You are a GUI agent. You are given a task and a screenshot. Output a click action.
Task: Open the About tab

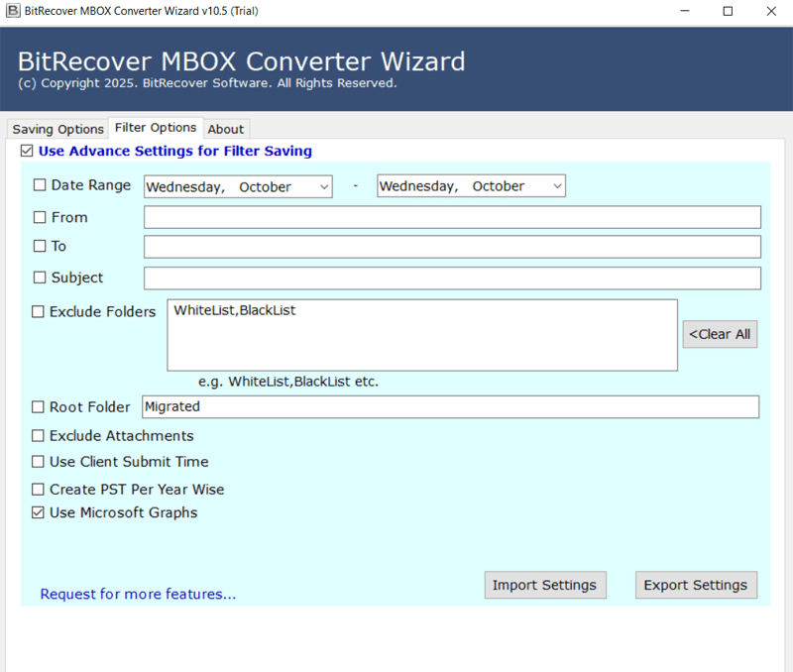pyautogui.click(x=225, y=129)
